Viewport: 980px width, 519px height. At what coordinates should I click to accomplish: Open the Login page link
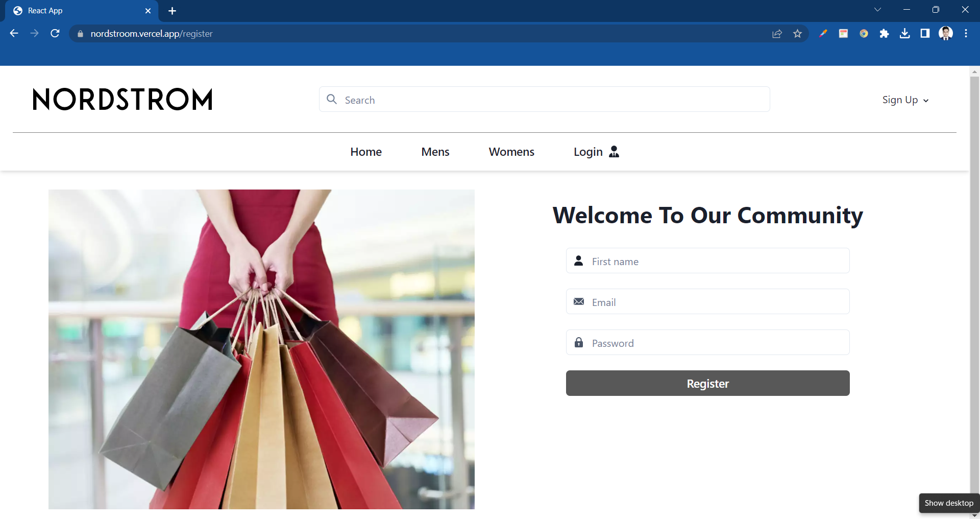click(x=588, y=152)
